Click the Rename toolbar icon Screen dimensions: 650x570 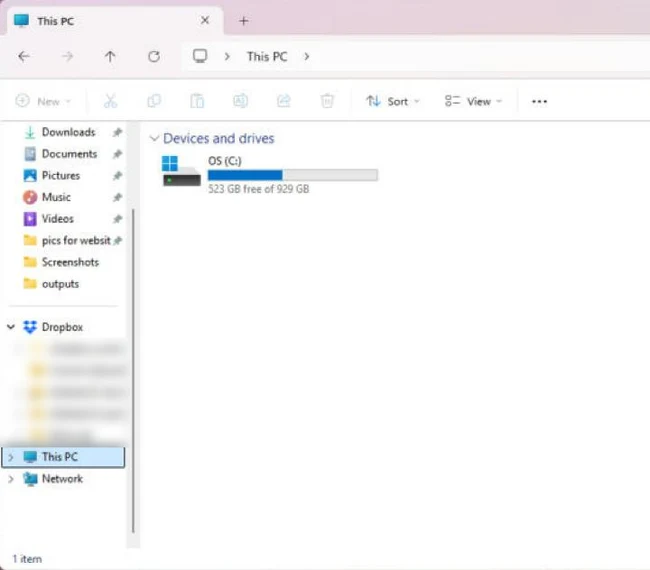[x=240, y=101]
